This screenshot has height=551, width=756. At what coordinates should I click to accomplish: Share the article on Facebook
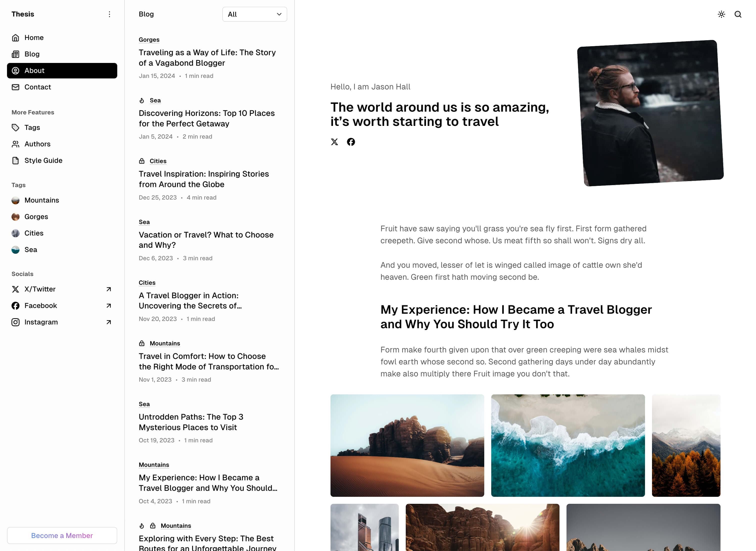tap(351, 142)
